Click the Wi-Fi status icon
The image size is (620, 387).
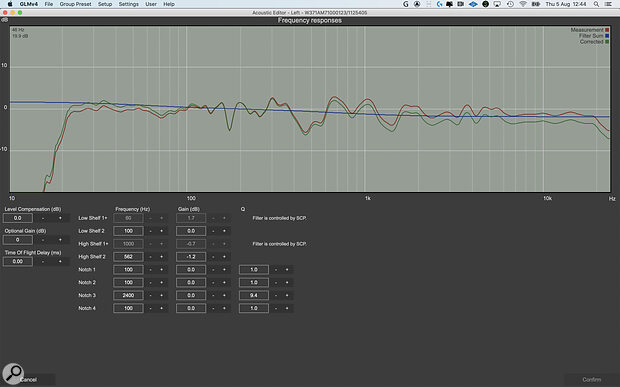click(523, 4)
